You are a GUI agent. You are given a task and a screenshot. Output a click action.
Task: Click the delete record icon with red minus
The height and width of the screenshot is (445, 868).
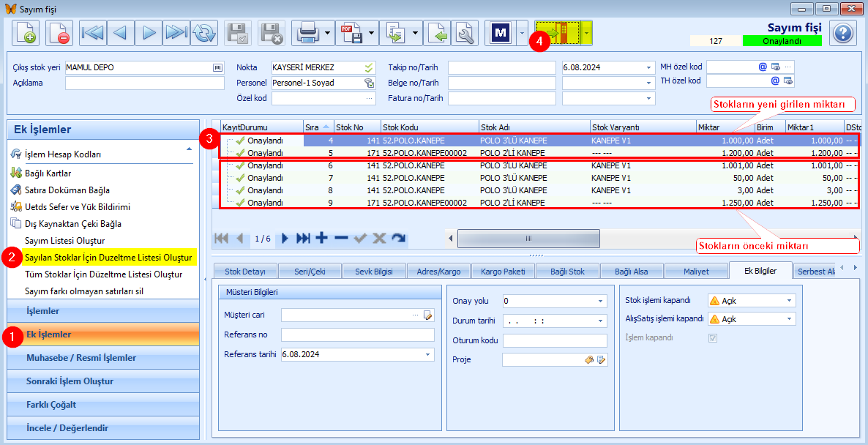pos(59,33)
